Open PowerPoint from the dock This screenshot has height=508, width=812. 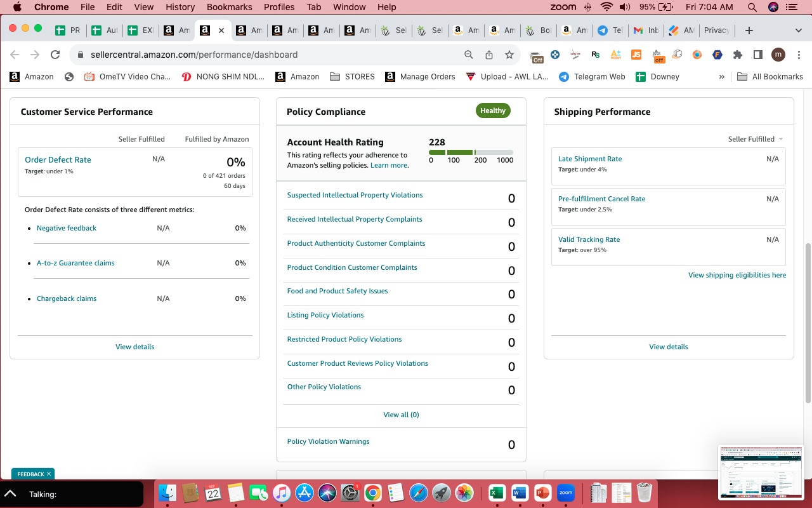pyautogui.click(x=542, y=493)
